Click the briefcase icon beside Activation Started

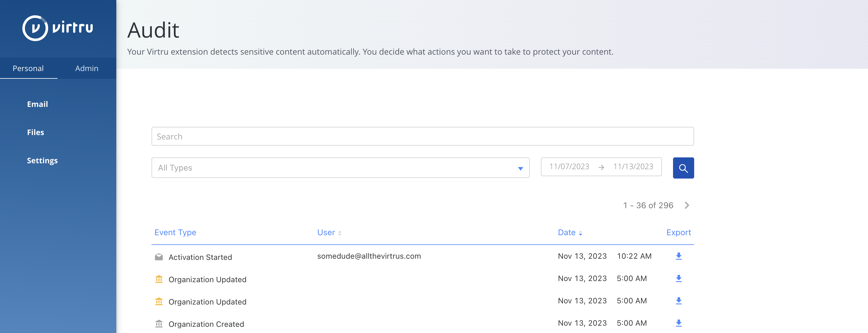(x=158, y=256)
